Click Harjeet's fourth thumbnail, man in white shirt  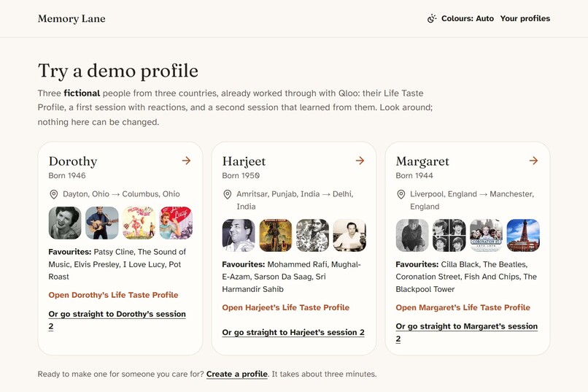pyautogui.click(x=349, y=235)
